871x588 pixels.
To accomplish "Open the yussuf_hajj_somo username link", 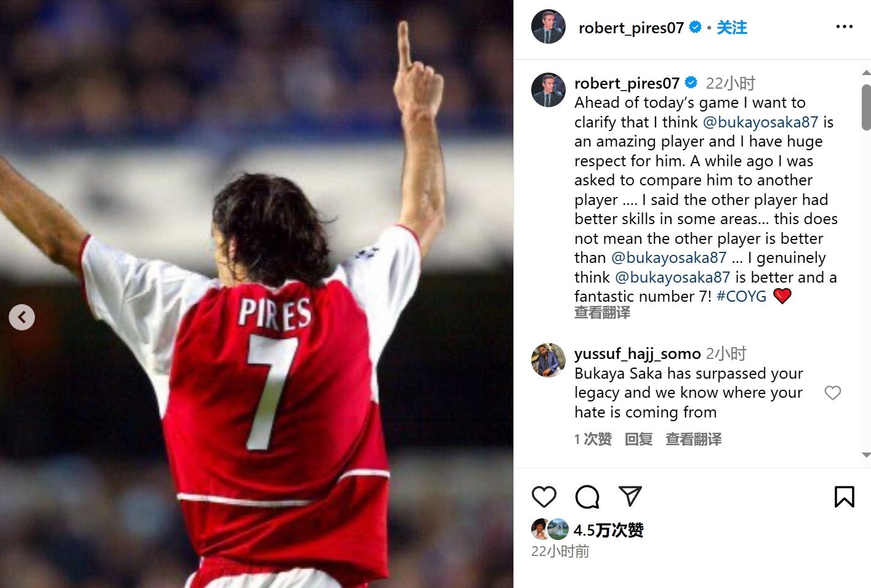I will [x=637, y=353].
